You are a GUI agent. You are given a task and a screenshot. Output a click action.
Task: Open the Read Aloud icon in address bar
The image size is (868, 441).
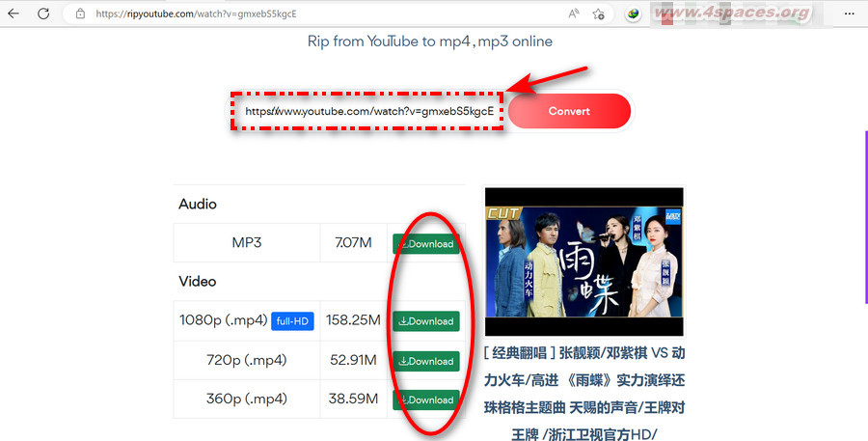pyautogui.click(x=574, y=14)
